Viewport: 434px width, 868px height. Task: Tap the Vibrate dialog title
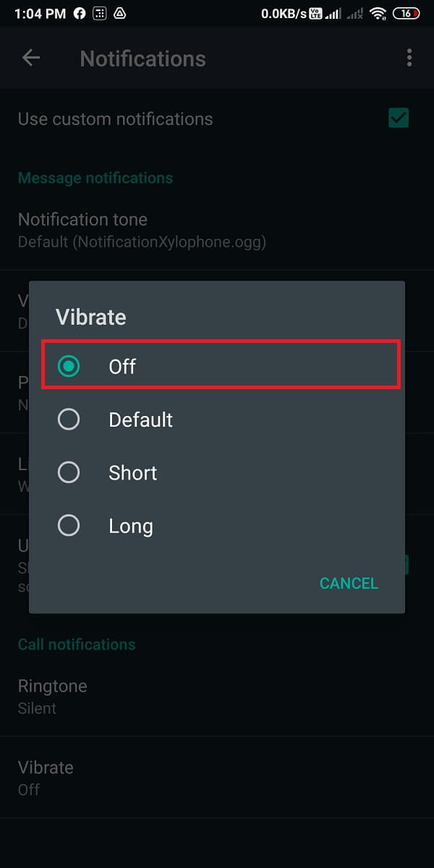[90, 317]
